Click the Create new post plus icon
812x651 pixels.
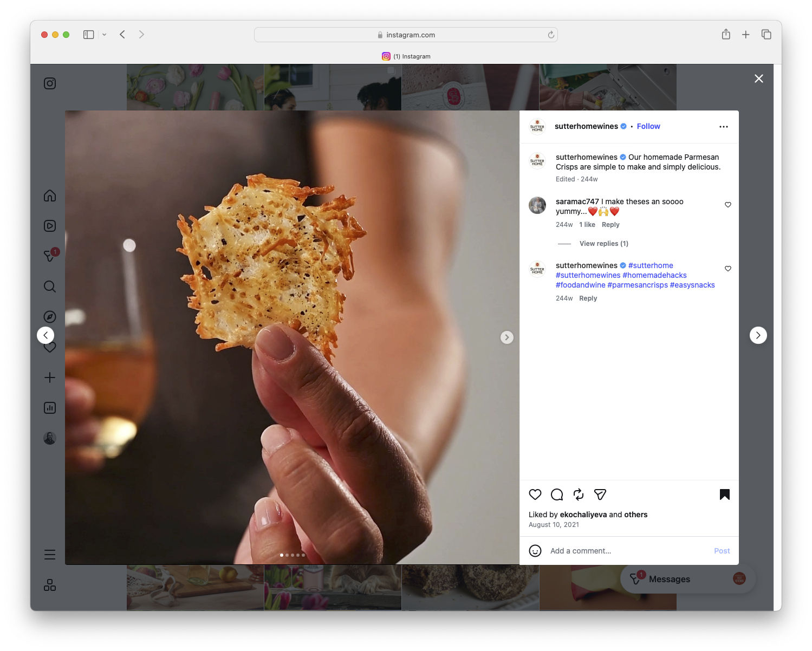[x=49, y=377]
